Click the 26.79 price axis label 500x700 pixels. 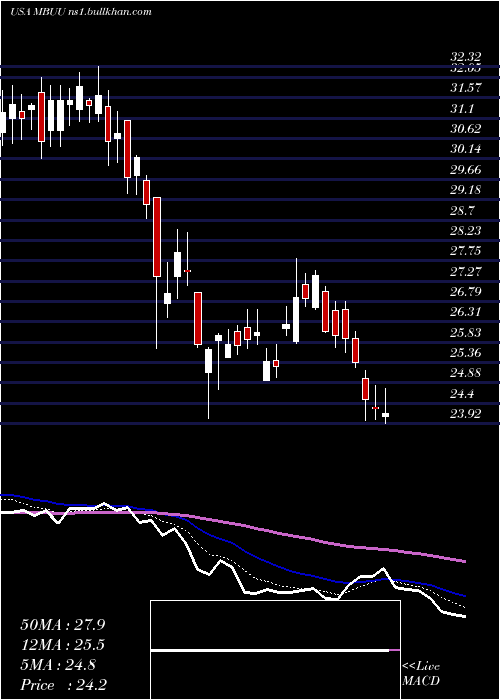(466, 292)
